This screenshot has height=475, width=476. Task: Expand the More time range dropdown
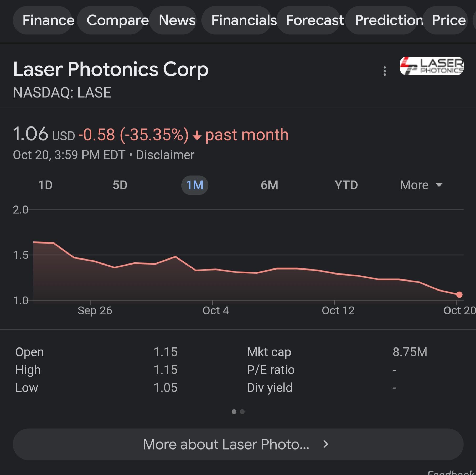pyautogui.click(x=421, y=185)
